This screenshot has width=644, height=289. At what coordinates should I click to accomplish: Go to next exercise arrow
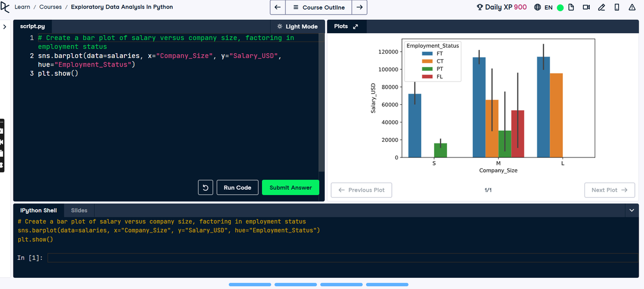pos(360,8)
